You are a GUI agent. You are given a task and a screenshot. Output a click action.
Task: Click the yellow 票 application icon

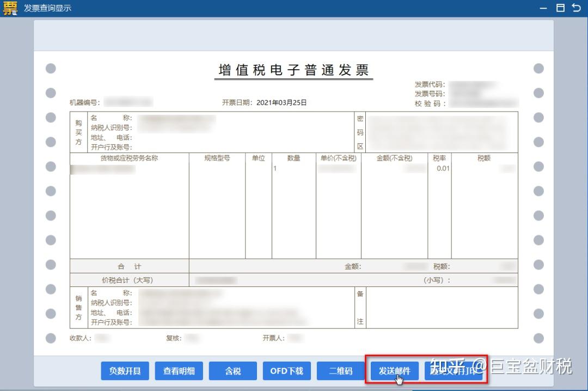tap(10, 8)
